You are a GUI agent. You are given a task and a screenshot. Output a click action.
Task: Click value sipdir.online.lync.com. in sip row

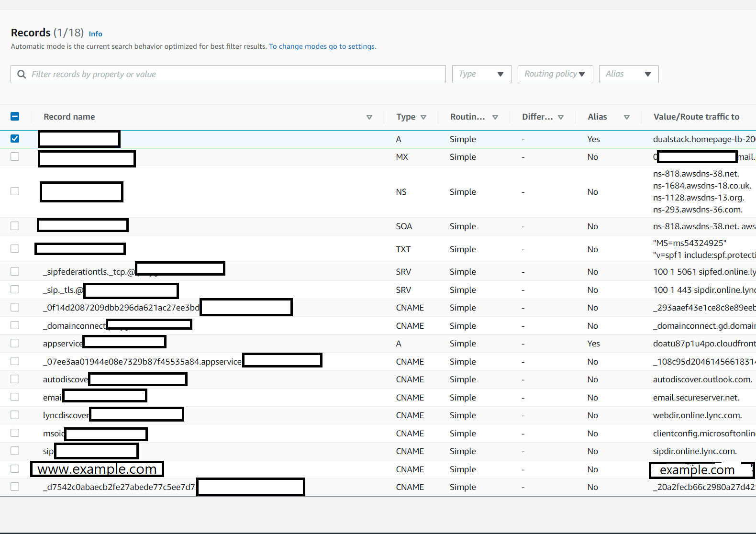pyautogui.click(x=695, y=451)
